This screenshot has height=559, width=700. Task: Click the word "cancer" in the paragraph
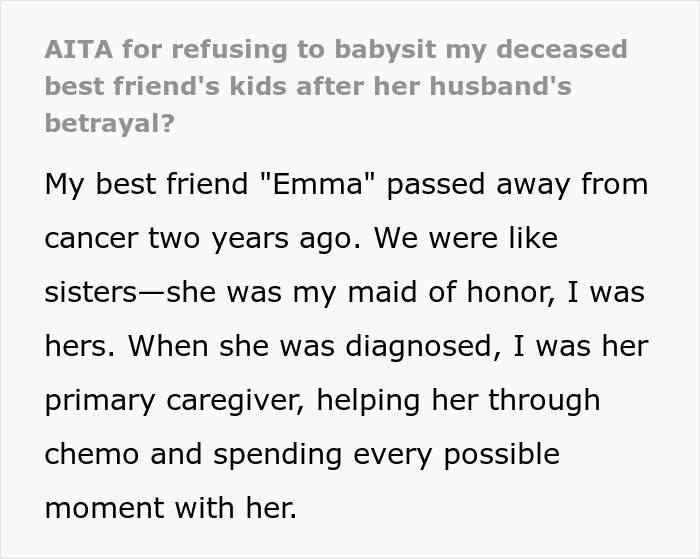[x=87, y=239]
